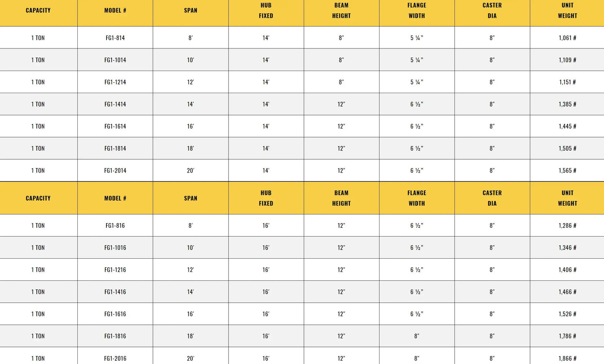This screenshot has width=604, height=364.
Task: Click the FG1-814 model number cell
Action: point(115,38)
